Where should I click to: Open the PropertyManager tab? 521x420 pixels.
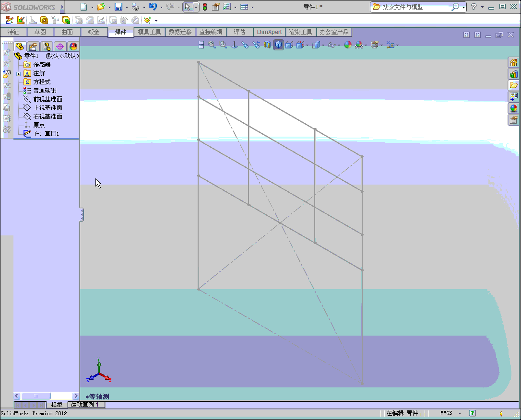pyautogui.click(x=33, y=47)
